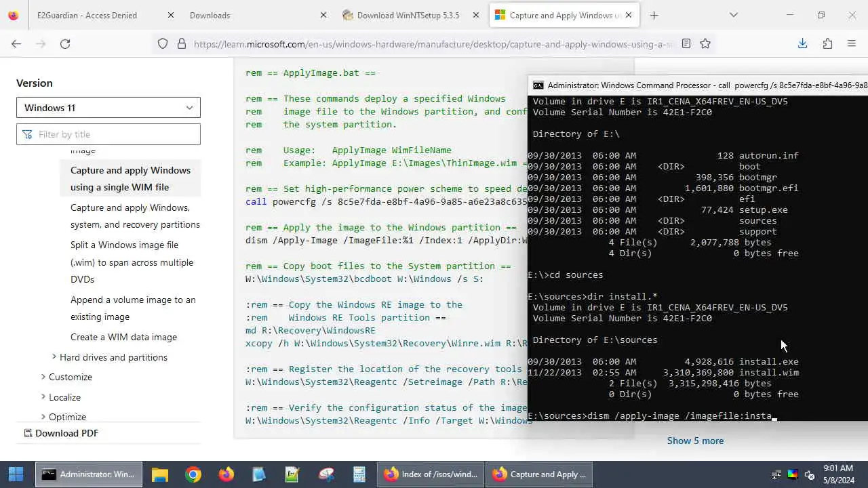Open tracking protection shield icon
The width and height of the screenshot is (868, 488).
tap(163, 43)
